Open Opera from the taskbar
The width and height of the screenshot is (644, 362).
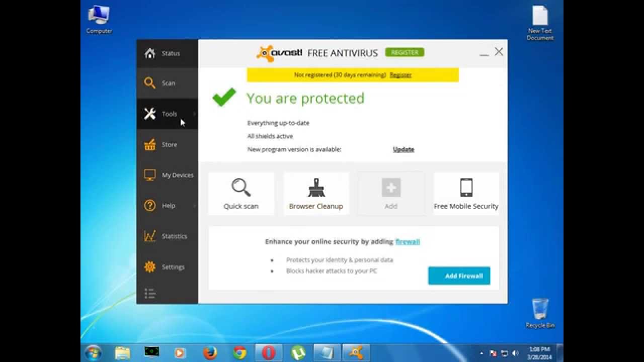point(268,352)
